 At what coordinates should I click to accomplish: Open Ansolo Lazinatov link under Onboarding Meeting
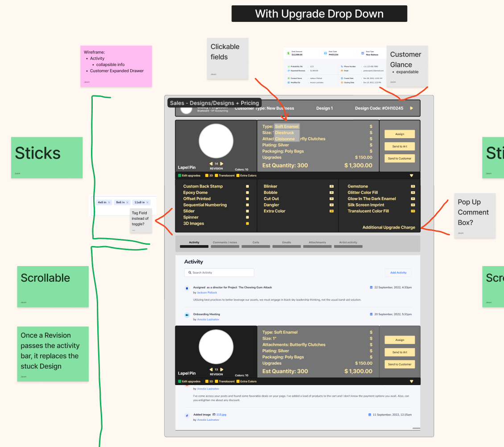[208, 320]
